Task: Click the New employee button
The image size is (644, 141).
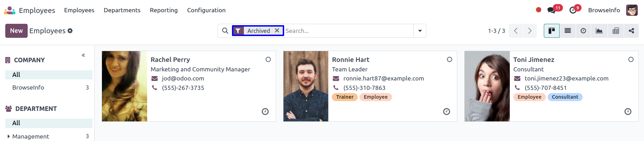Action: pyautogui.click(x=16, y=31)
